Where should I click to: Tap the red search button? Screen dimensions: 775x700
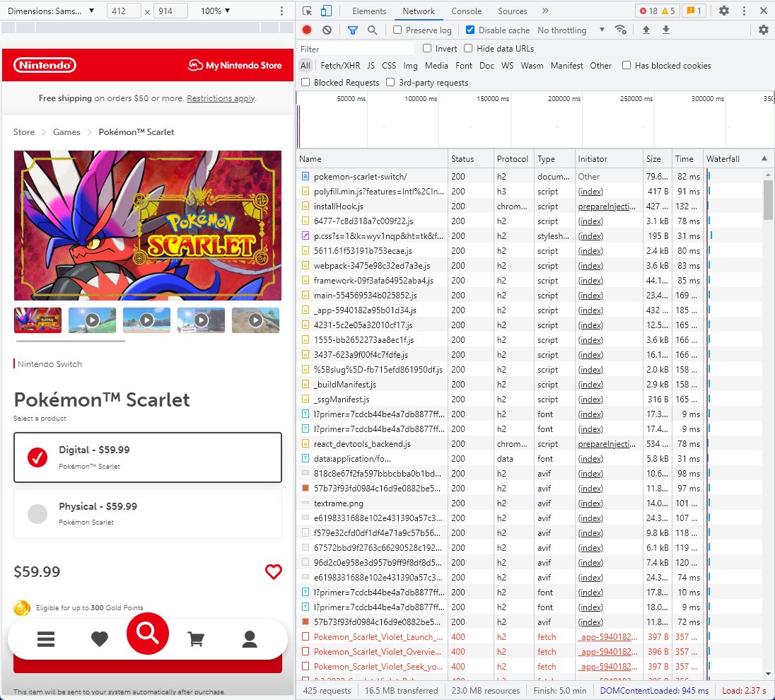click(x=147, y=634)
